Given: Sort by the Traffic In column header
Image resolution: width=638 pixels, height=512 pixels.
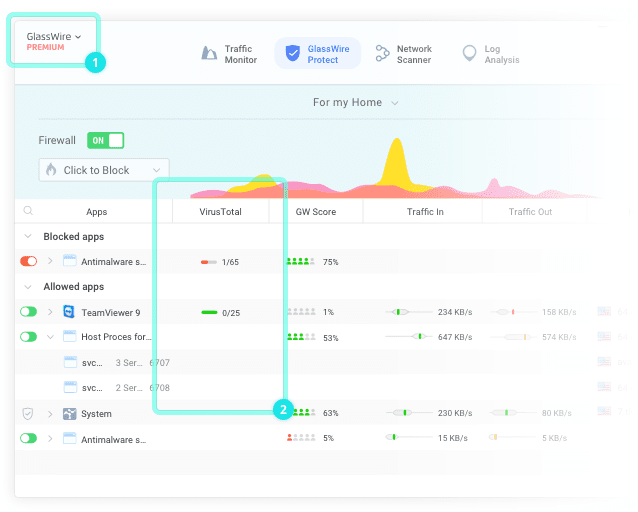Looking at the screenshot, I should (x=425, y=212).
